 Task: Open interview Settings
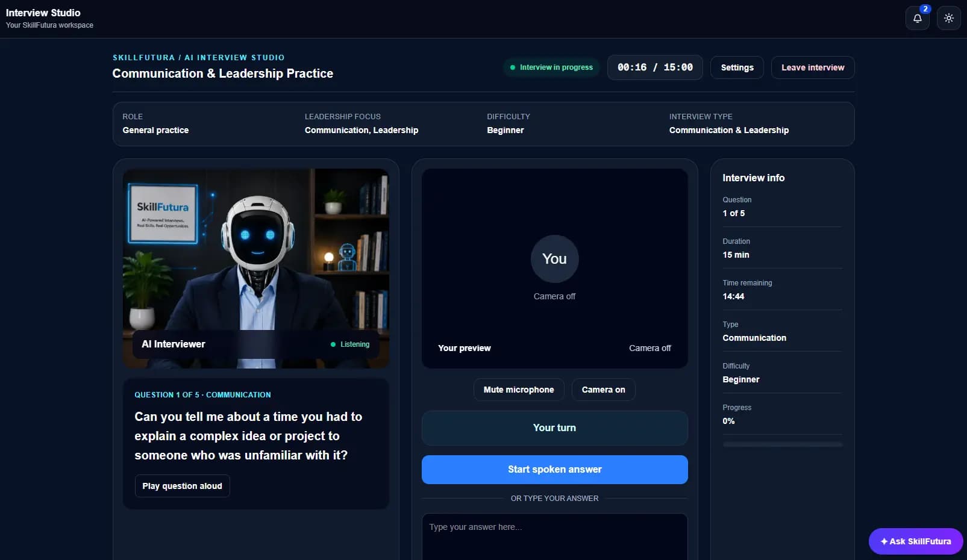[737, 67]
